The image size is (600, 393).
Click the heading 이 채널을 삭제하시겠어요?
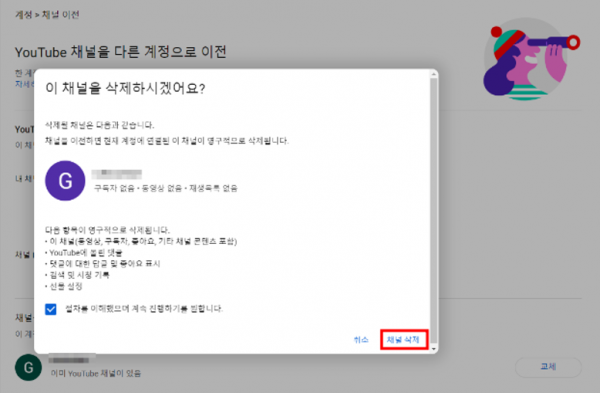tap(125, 88)
